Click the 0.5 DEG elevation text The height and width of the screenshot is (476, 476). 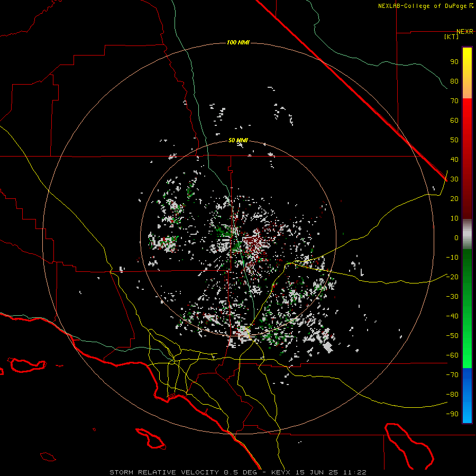tap(240, 472)
